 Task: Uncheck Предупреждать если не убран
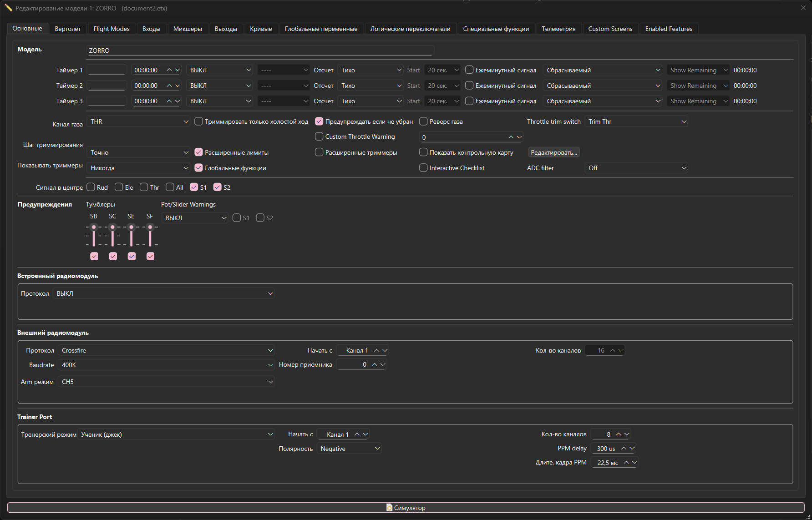319,121
